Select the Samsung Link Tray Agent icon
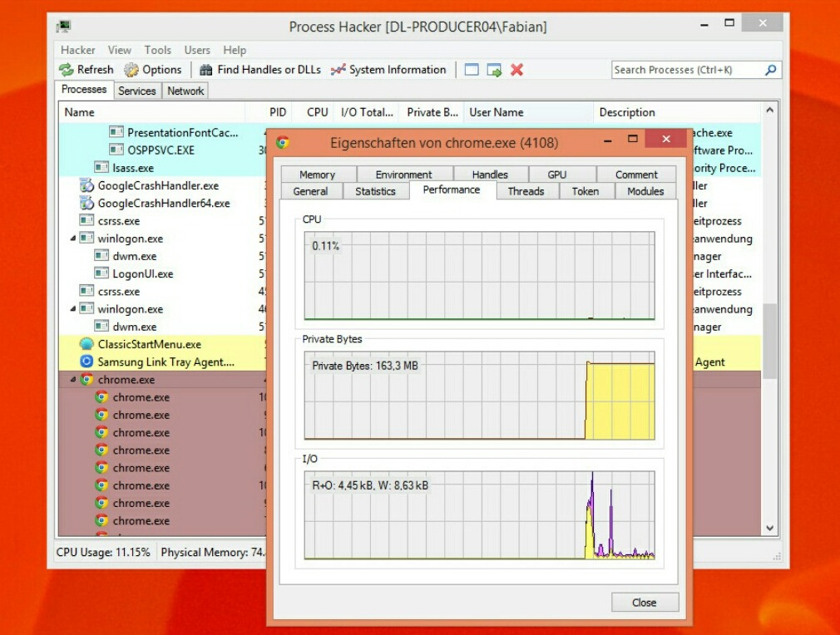 click(x=86, y=362)
